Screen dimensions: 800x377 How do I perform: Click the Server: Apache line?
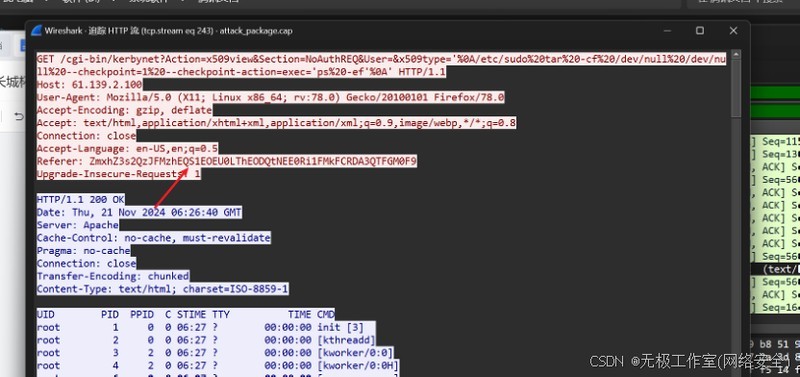(x=78, y=225)
